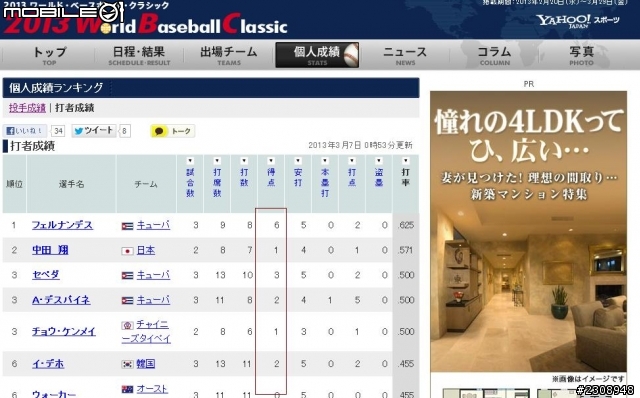Select the 個人成績 stats tab
The image size is (640, 398).
click(317, 55)
